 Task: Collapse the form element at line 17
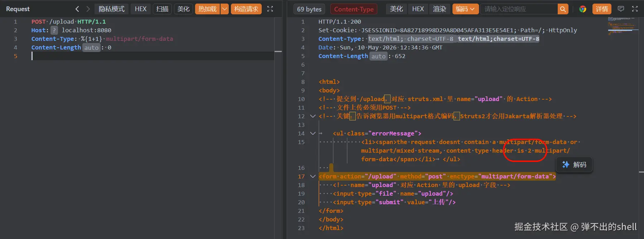313,176
